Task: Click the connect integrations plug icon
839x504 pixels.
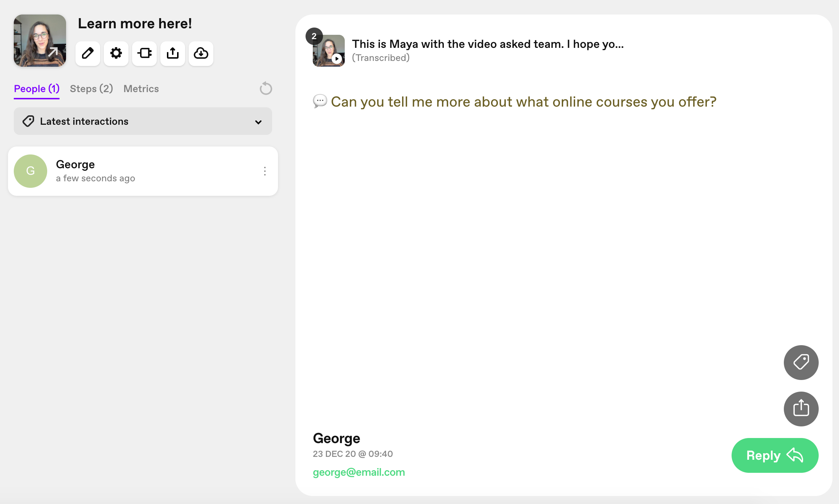Action: click(144, 53)
